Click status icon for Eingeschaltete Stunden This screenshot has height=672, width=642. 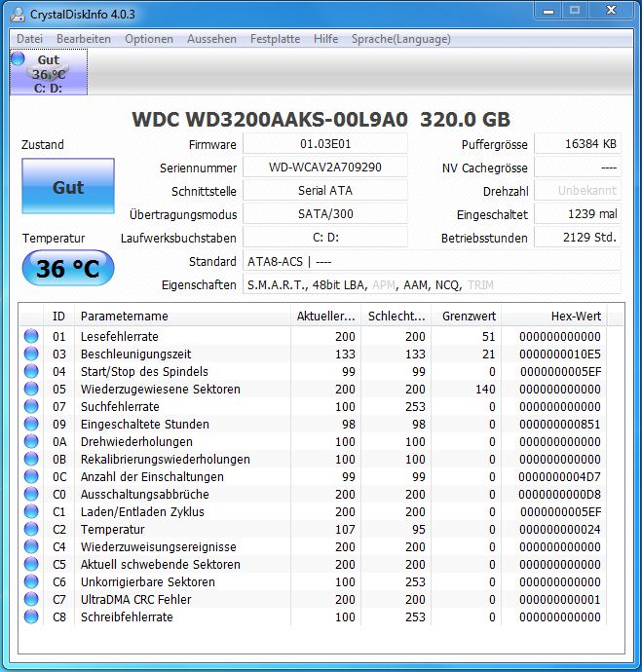[x=31, y=424]
